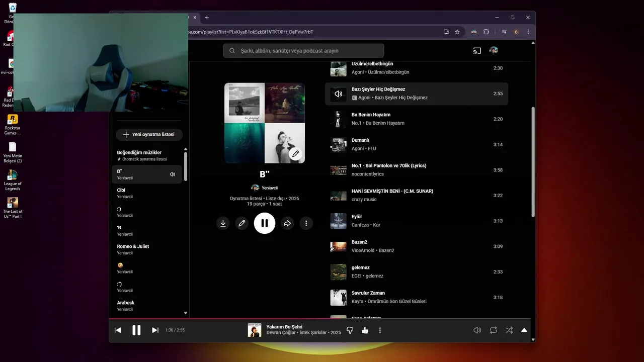This screenshot has height=362, width=644.
Task: Pause playback in bottom player bar
Action: (136, 330)
